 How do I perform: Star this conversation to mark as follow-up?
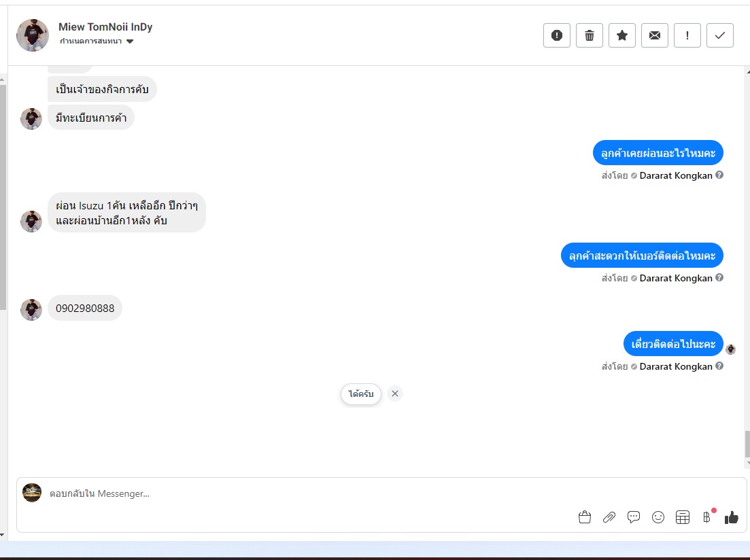point(621,35)
